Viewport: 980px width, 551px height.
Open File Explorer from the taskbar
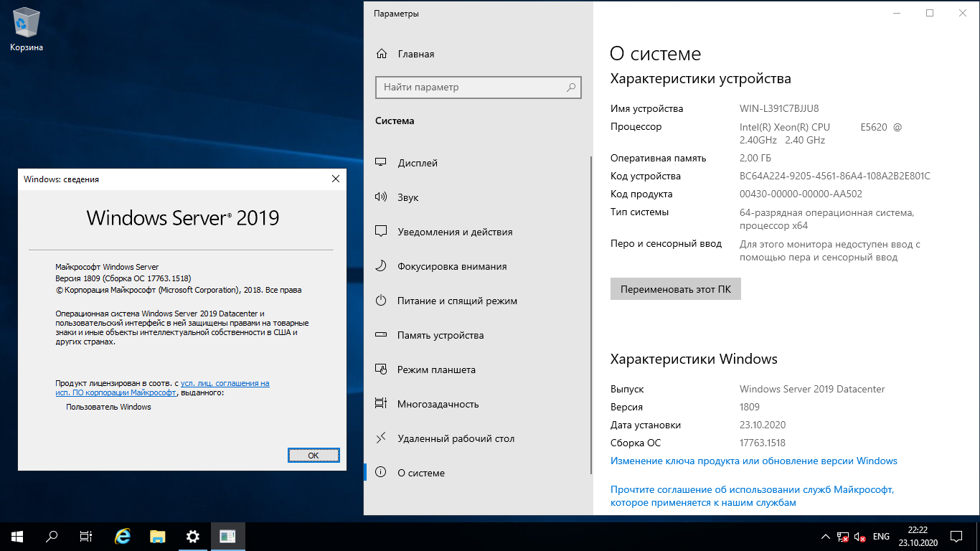click(158, 537)
